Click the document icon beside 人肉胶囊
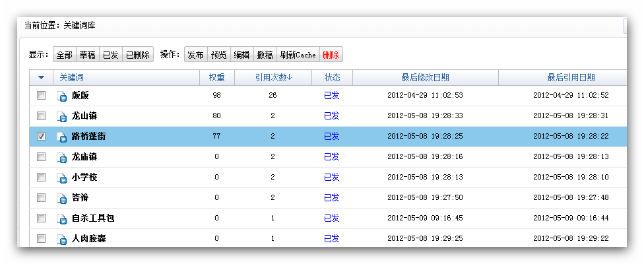The image size is (644, 264). click(62, 239)
